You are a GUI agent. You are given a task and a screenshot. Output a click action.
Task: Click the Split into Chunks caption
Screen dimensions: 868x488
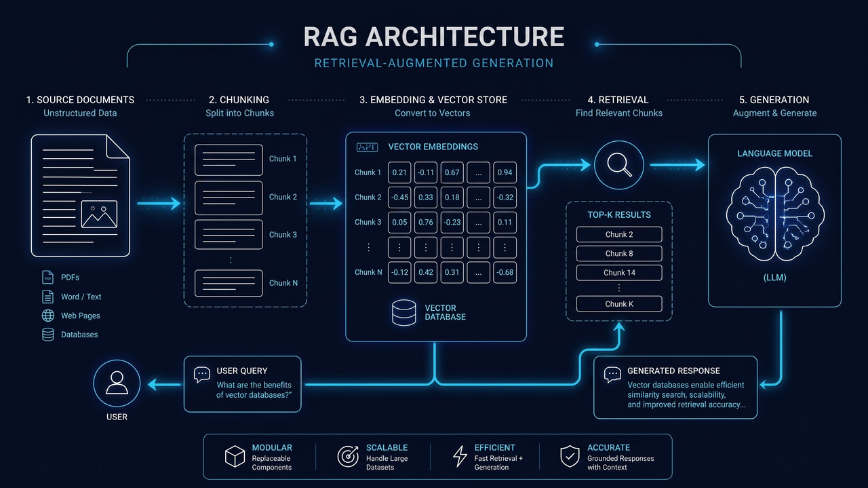click(239, 113)
